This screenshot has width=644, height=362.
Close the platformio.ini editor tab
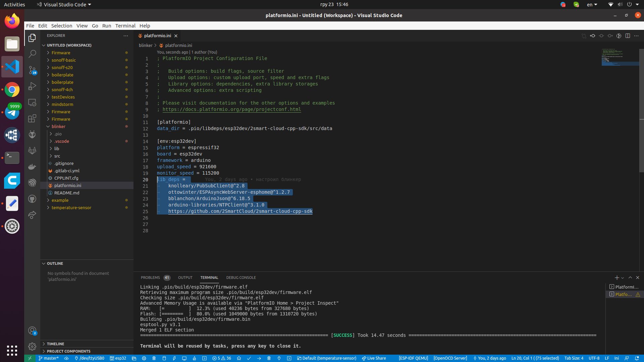176,36
